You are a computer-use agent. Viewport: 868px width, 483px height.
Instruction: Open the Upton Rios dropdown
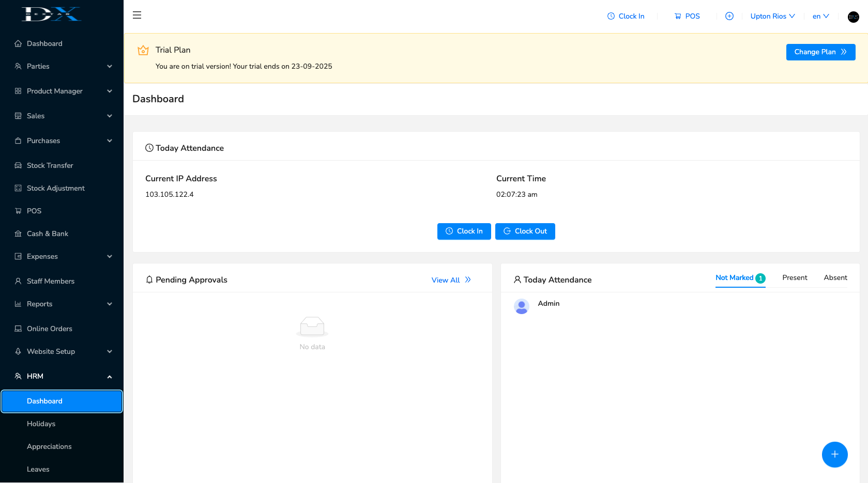click(x=772, y=16)
